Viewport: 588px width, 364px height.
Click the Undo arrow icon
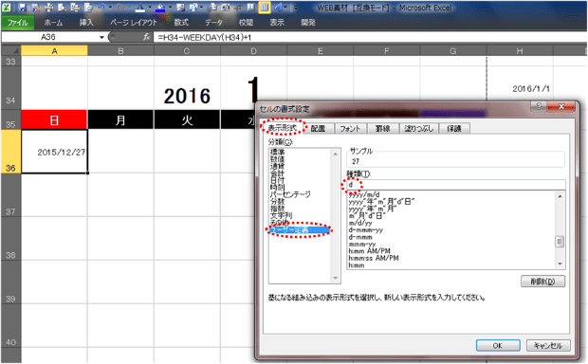coord(101,8)
